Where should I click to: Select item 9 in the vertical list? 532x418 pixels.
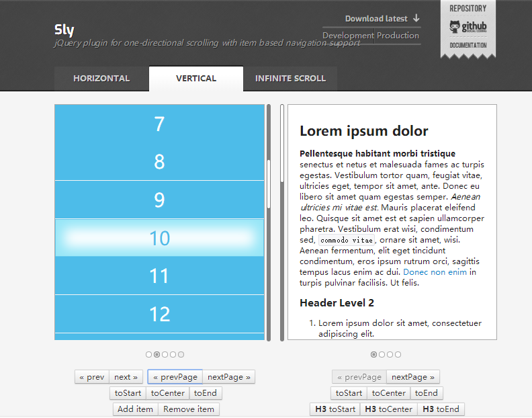[159, 200]
